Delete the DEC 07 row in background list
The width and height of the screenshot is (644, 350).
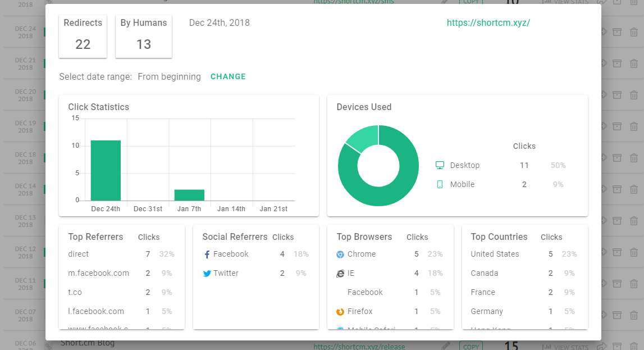pyautogui.click(x=634, y=315)
